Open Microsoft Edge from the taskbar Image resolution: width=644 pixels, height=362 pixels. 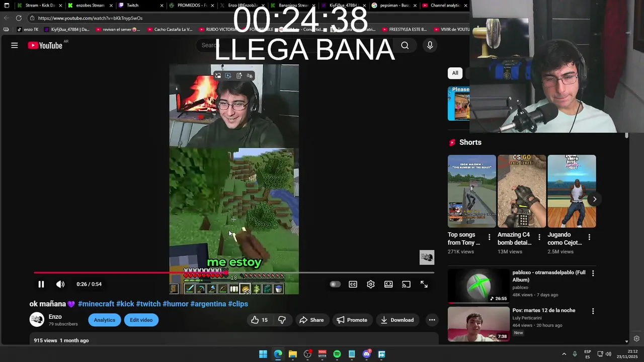click(x=278, y=354)
